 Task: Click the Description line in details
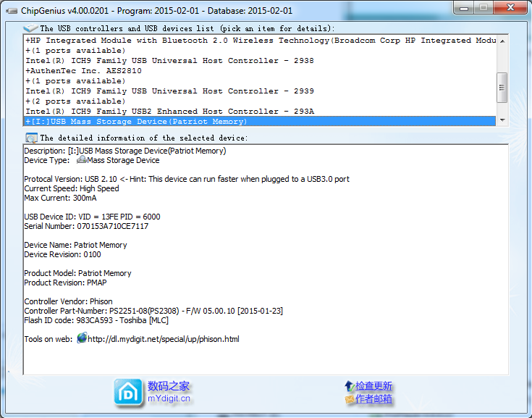pos(125,151)
